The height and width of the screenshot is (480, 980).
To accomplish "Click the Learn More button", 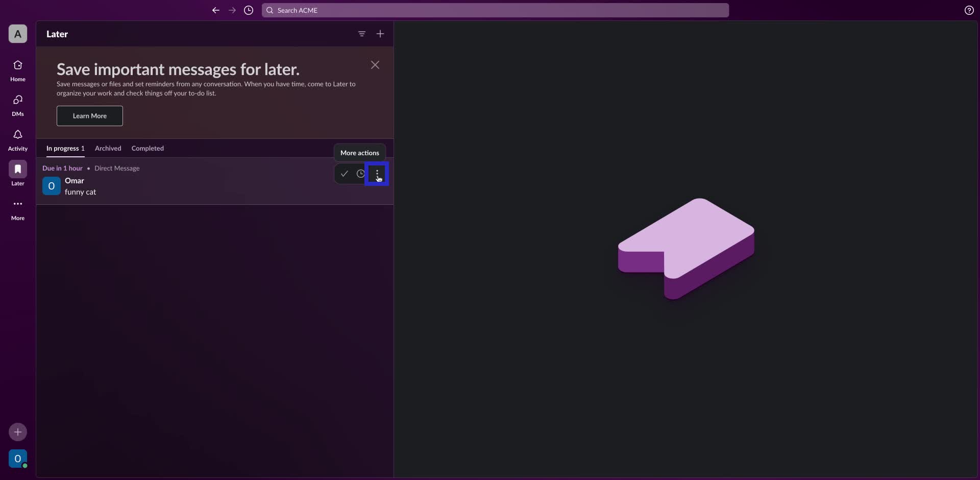I will pyautogui.click(x=90, y=116).
